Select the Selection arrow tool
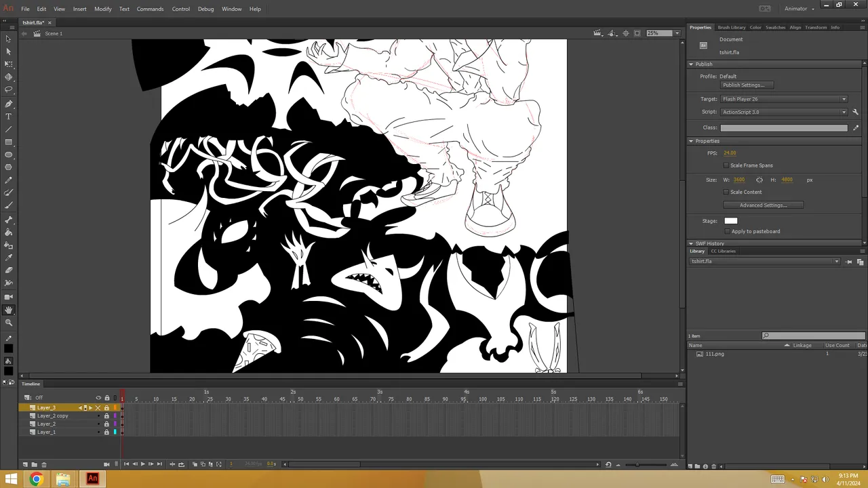Screen dimensions: 868x488 [8, 39]
